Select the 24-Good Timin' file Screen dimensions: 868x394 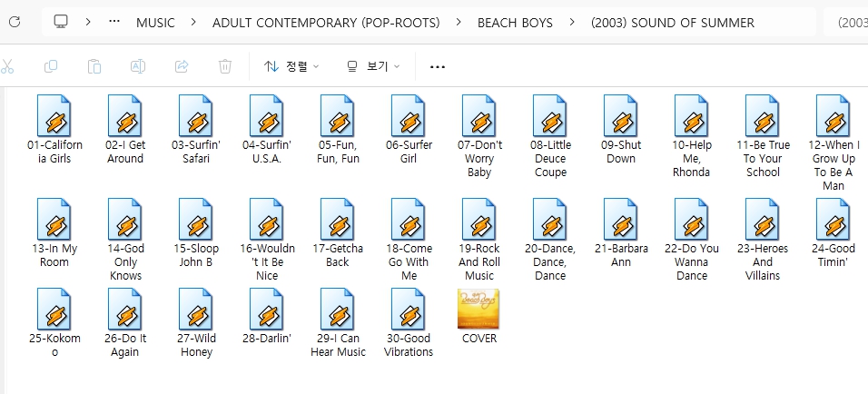pyautogui.click(x=833, y=233)
